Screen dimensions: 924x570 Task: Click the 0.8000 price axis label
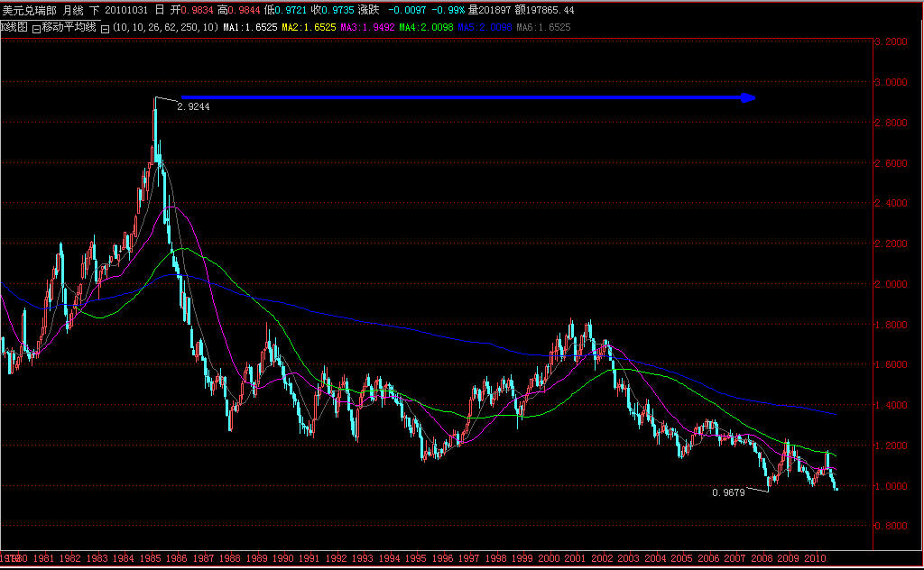click(891, 527)
